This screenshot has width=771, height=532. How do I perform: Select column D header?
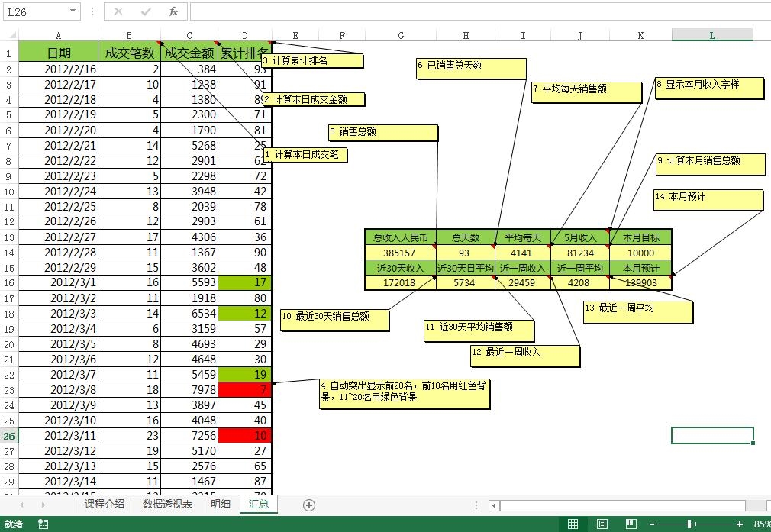pos(245,35)
